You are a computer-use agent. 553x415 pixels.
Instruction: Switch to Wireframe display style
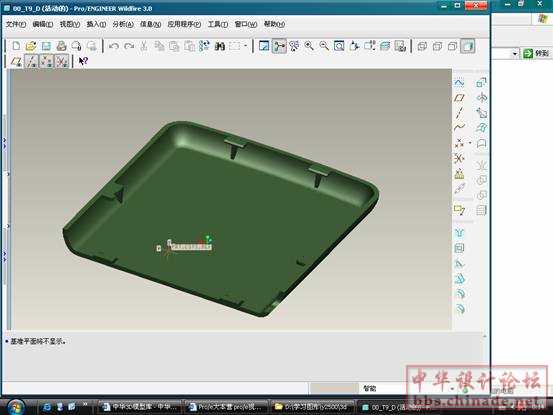tap(422, 46)
